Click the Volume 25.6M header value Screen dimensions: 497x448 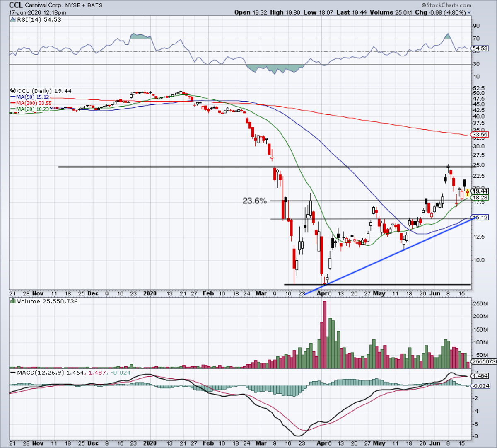tap(391, 12)
